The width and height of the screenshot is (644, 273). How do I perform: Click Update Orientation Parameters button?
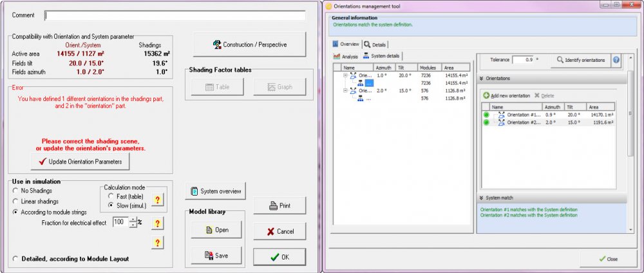pos(80,161)
